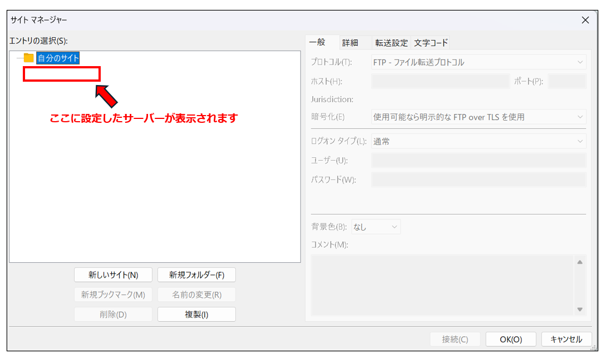Click the ポート input field
Image resolution: width=606 pixels, height=364 pixels.
567,82
